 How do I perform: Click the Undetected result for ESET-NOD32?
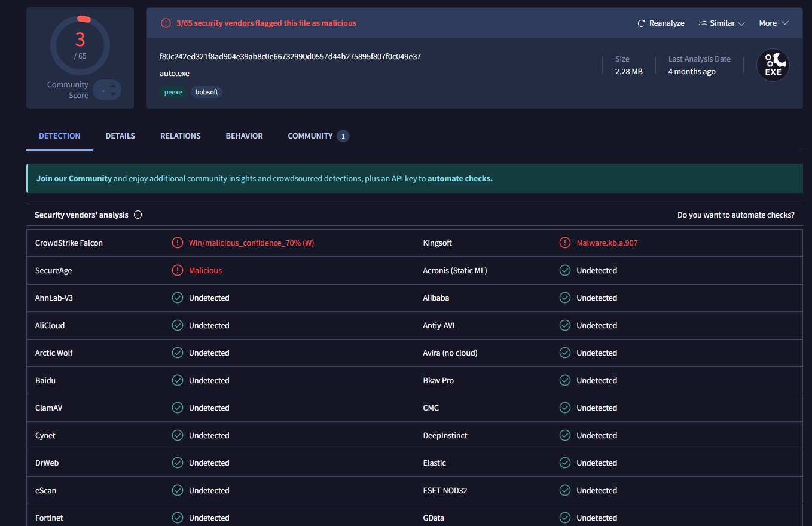tap(597, 490)
